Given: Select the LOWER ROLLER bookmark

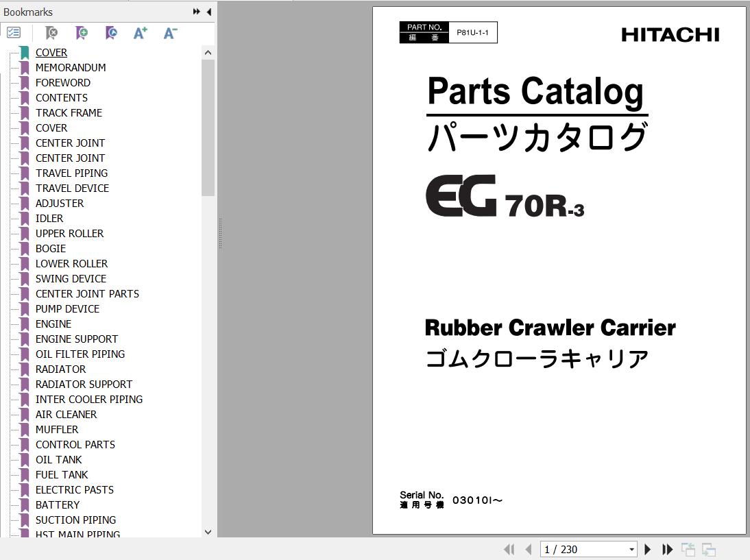Looking at the screenshot, I should [x=71, y=263].
